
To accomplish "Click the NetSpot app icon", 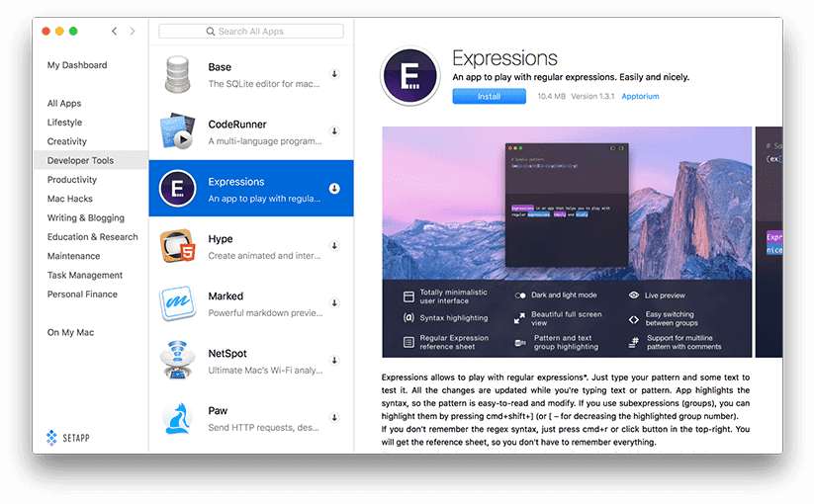I will (x=178, y=361).
